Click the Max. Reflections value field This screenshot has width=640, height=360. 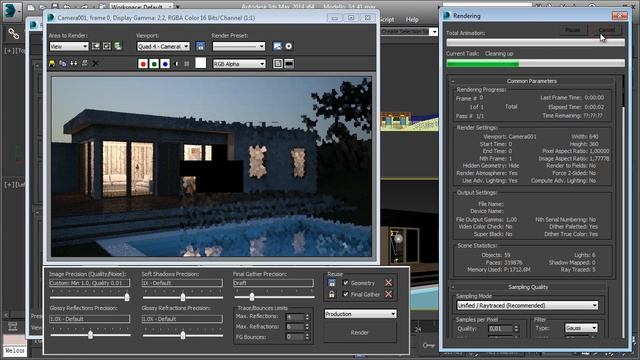295,317
